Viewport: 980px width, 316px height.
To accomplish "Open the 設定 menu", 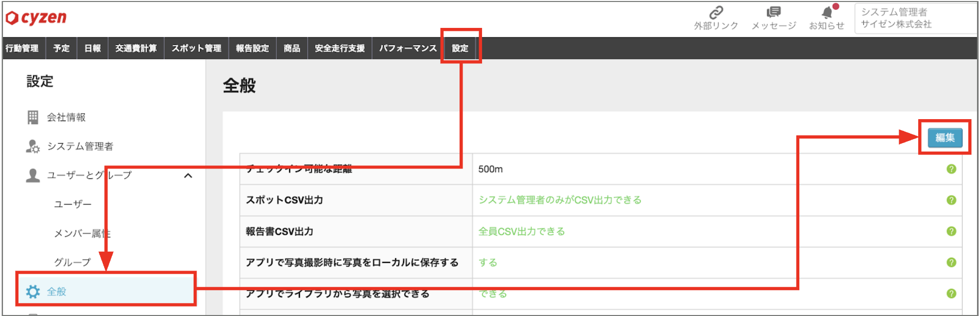I will 460,48.
